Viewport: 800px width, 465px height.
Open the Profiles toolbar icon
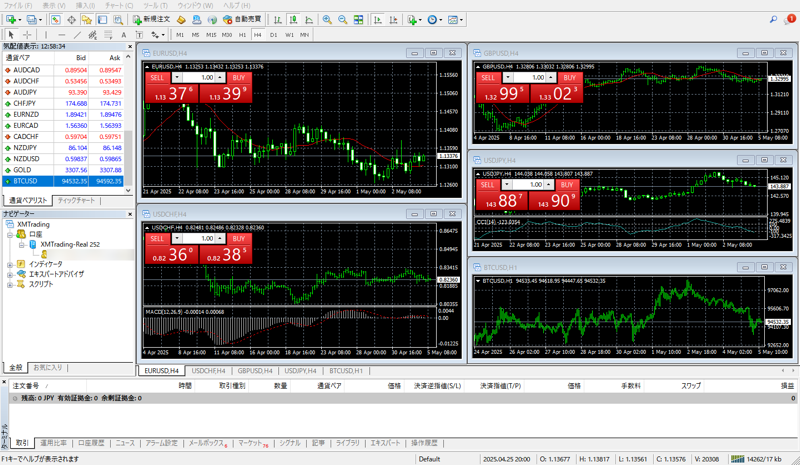(x=32, y=19)
